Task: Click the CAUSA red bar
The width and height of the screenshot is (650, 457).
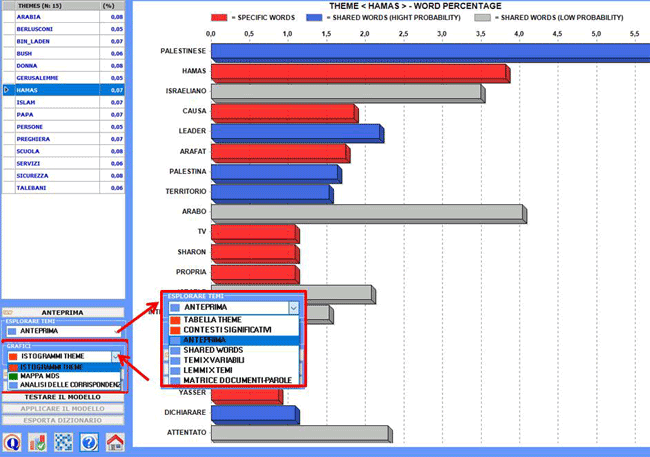Action: tap(285, 113)
